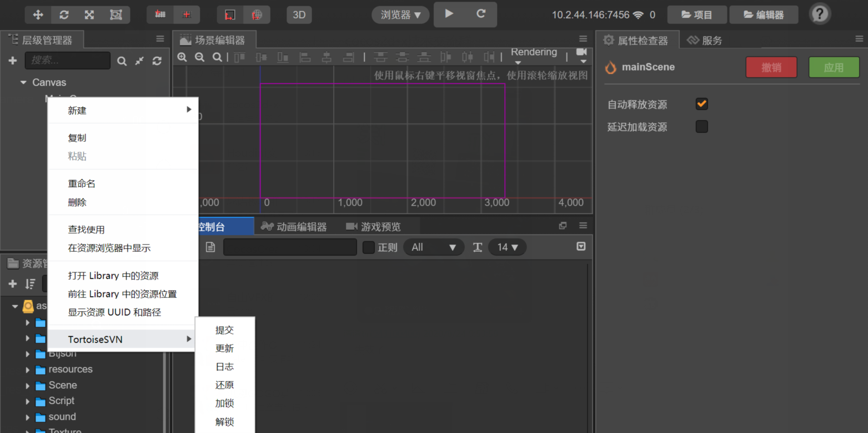
Task: Enable the 延迟加载资源 checkbox
Action: point(702,127)
